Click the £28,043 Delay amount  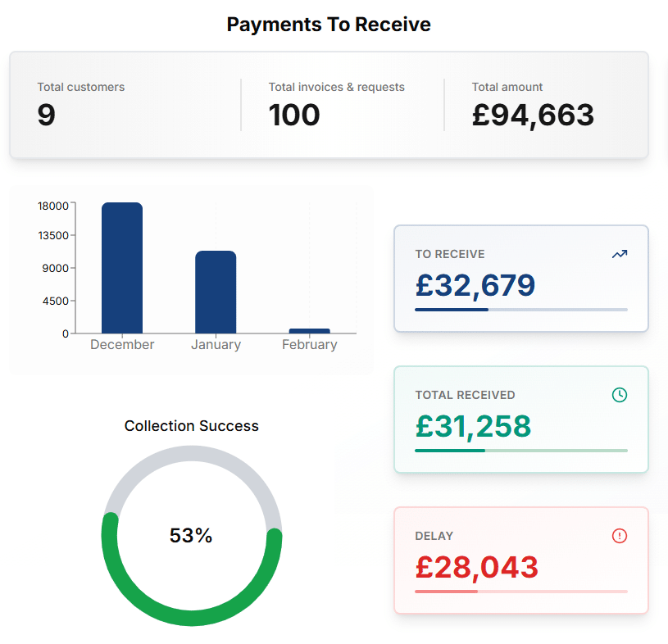477,567
